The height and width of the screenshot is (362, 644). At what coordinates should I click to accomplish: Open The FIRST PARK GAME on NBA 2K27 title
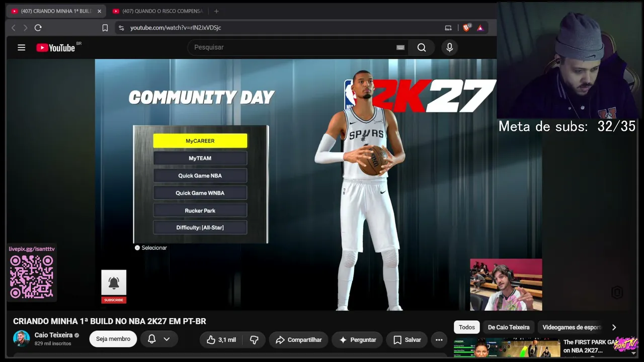click(590, 346)
